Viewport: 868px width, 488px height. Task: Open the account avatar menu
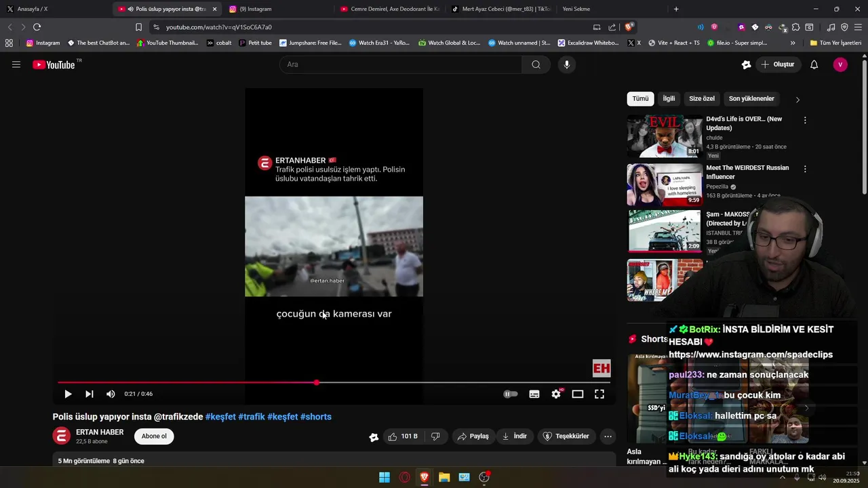(840, 64)
